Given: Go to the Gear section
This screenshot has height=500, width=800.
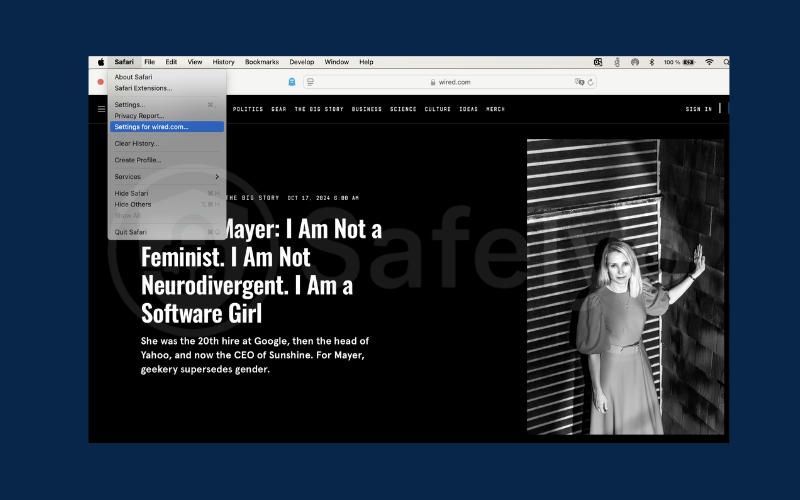Looking at the screenshot, I should (x=279, y=109).
